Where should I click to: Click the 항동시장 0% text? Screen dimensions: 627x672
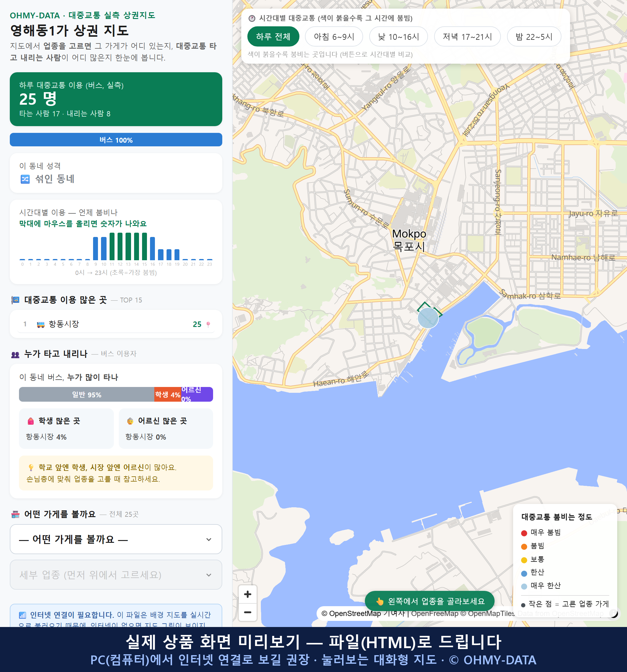click(x=146, y=437)
